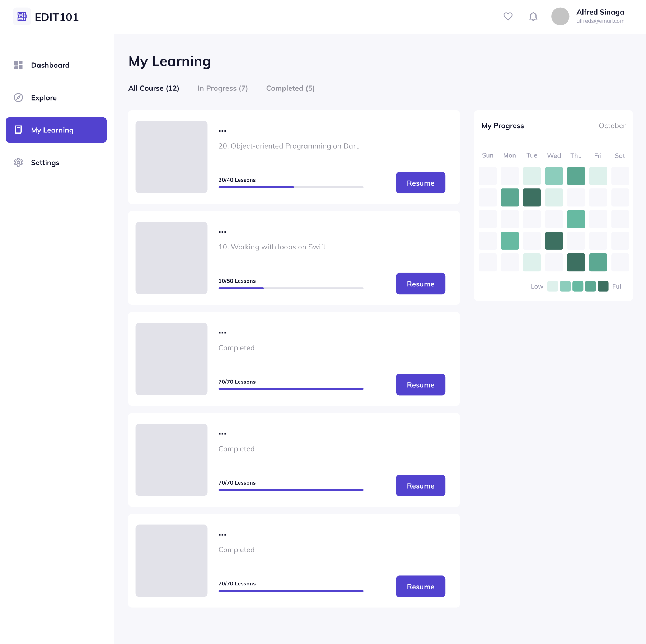Switch to the Completed (5) tab
Image resolution: width=646 pixels, height=644 pixels.
(x=290, y=88)
